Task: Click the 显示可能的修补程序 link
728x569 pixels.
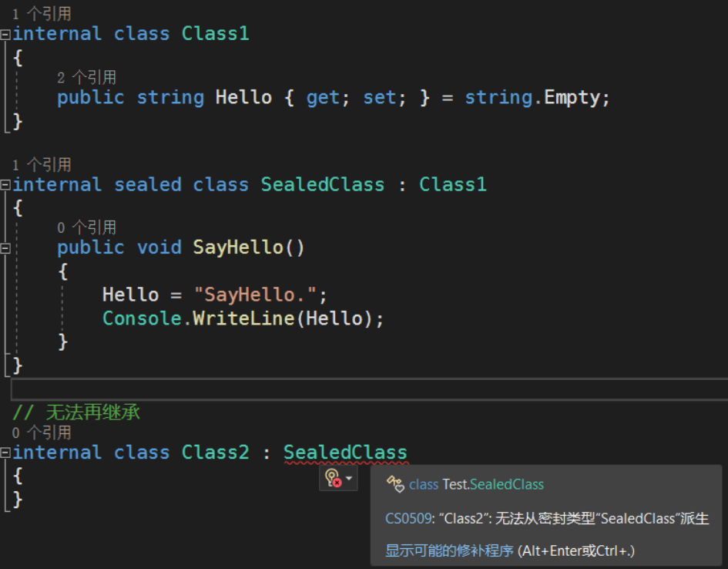Action: coord(449,550)
